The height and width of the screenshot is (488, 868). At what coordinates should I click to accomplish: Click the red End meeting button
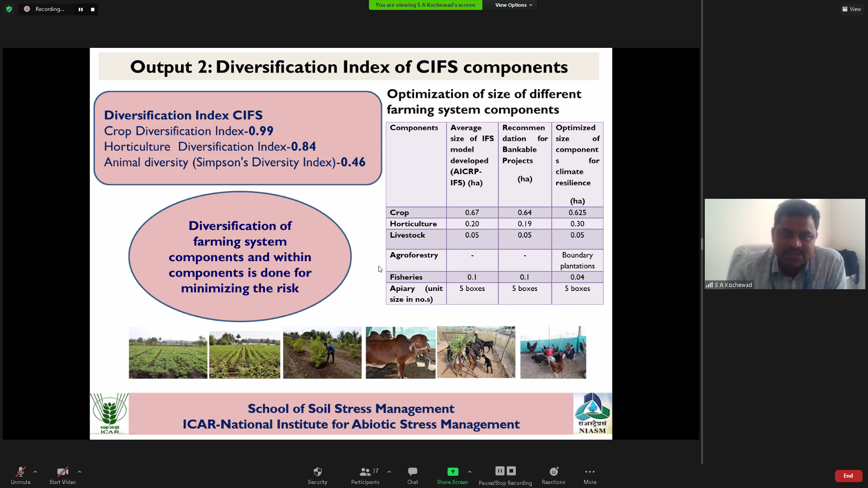pos(848,476)
